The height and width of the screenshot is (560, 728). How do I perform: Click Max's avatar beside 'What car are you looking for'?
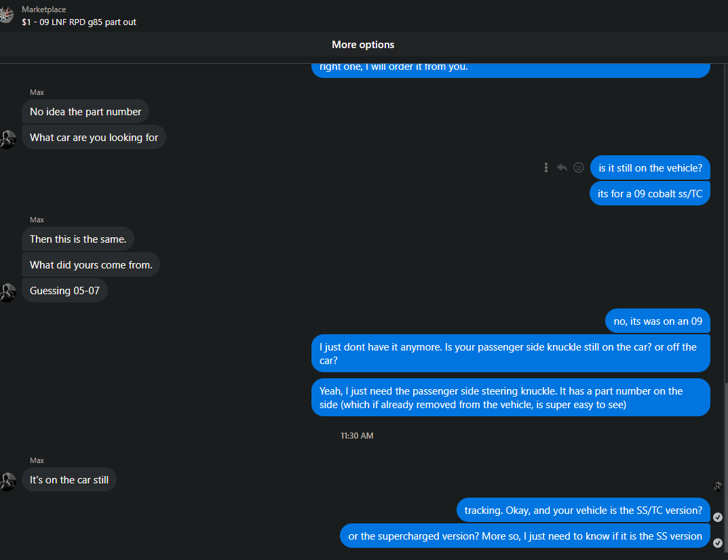coord(7,139)
